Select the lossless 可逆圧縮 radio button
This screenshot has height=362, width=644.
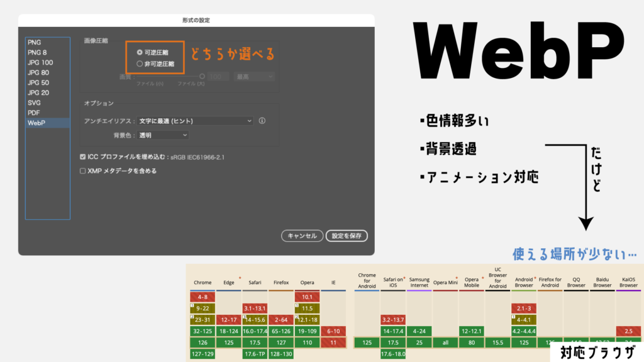[x=140, y=53]
